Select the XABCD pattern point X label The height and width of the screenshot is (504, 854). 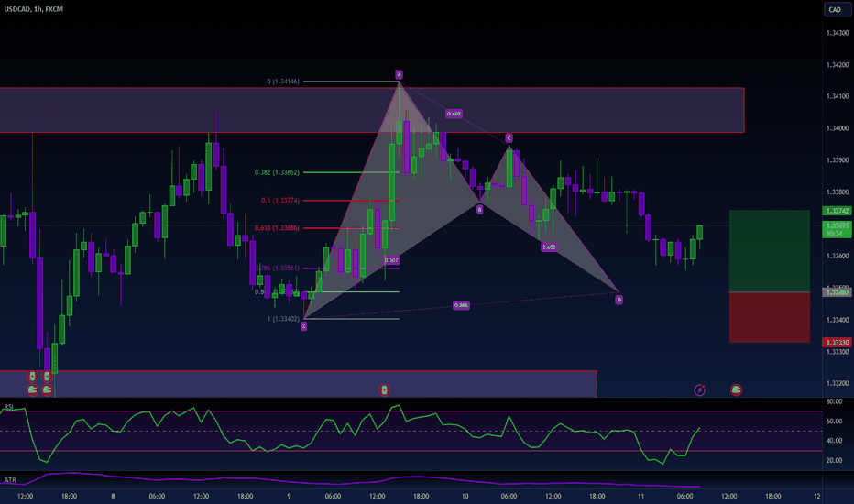[x=303, y=326]
